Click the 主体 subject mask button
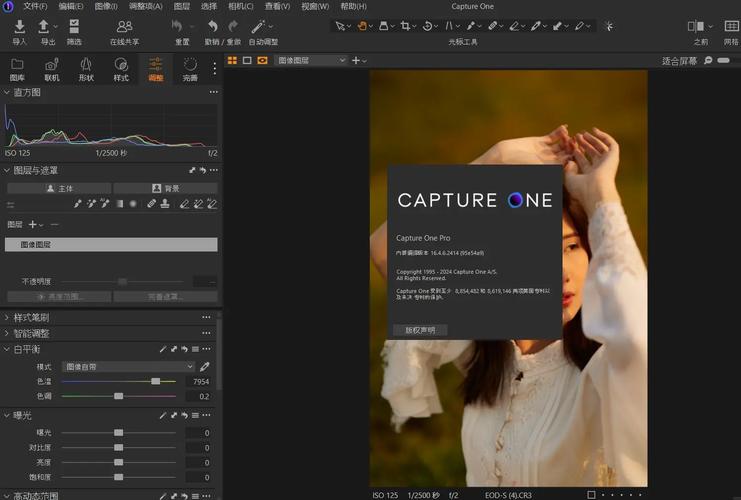The height and width of the screenshot is (500, 741). [59, 189]
